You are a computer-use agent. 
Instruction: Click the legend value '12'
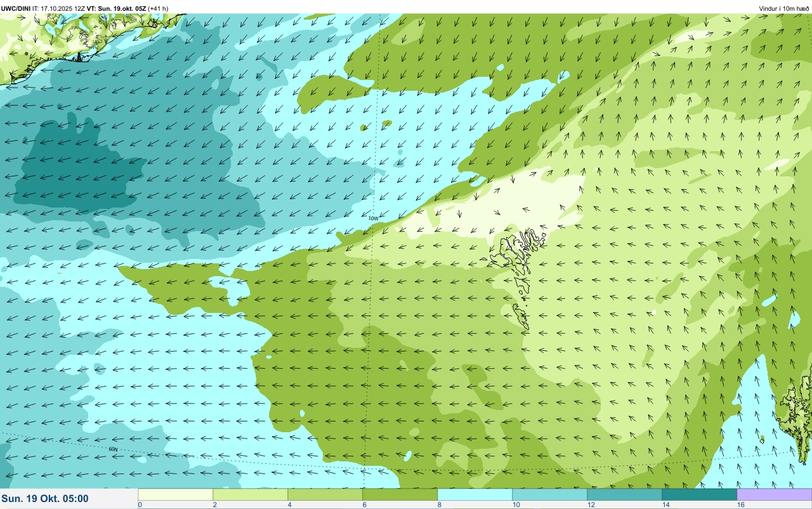tap(591, 505)
